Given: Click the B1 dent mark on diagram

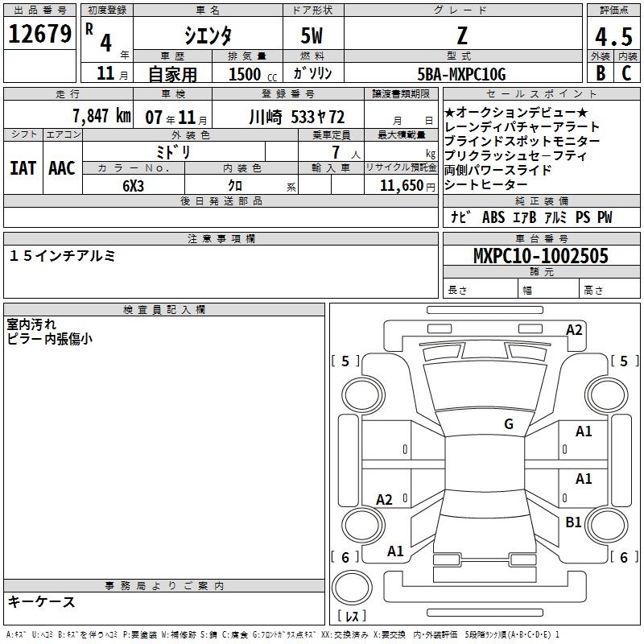Looking at the screenshot, I should tap(573, 522).
